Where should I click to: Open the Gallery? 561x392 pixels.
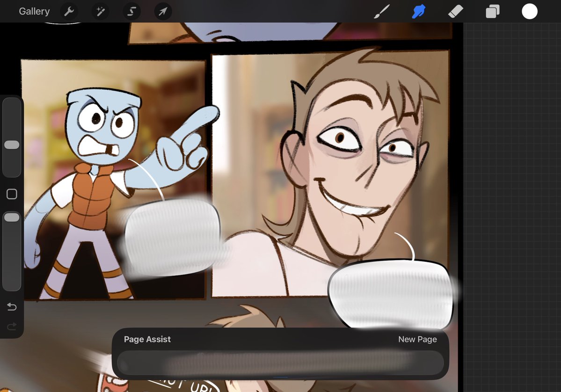[34, 11]
